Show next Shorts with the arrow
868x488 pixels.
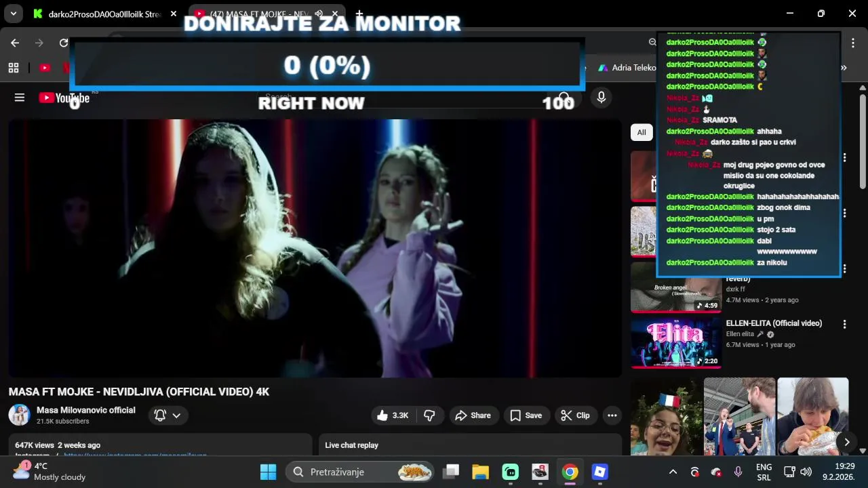tap(846, 442)
